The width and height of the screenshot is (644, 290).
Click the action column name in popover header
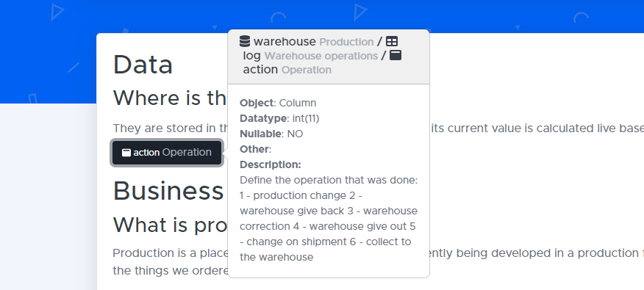point(260,70)
